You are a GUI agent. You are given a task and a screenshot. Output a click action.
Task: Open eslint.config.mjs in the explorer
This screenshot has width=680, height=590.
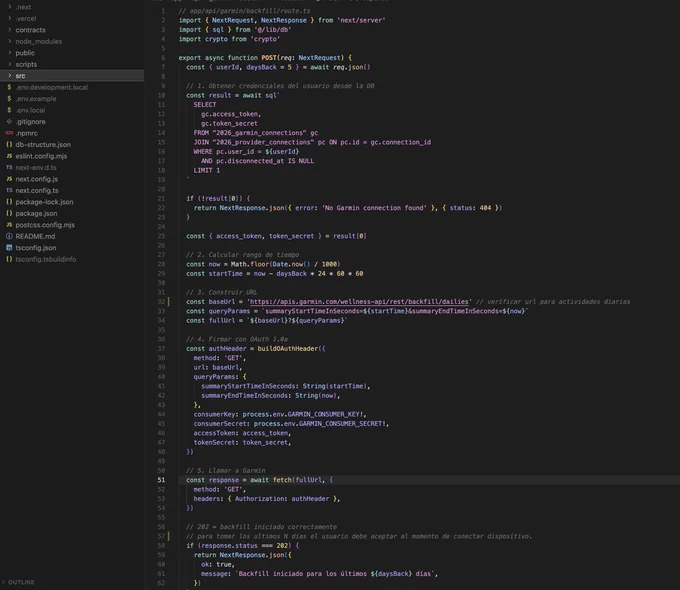pos(41,156)
